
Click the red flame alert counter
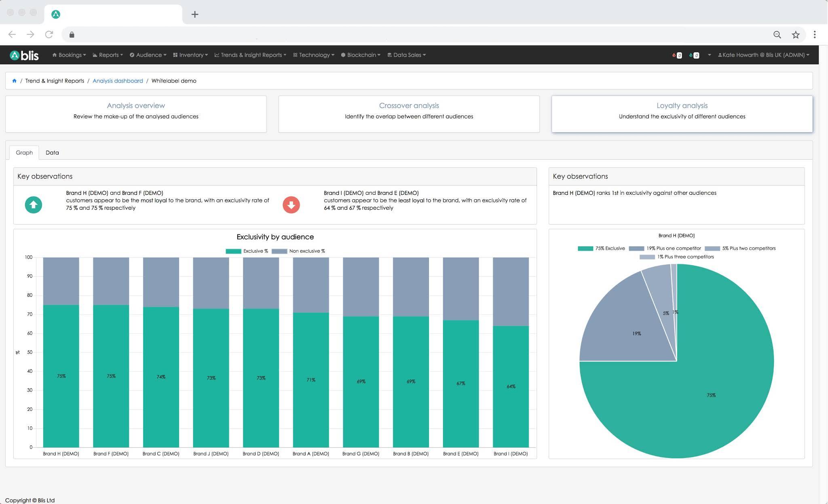coord(677,55)
